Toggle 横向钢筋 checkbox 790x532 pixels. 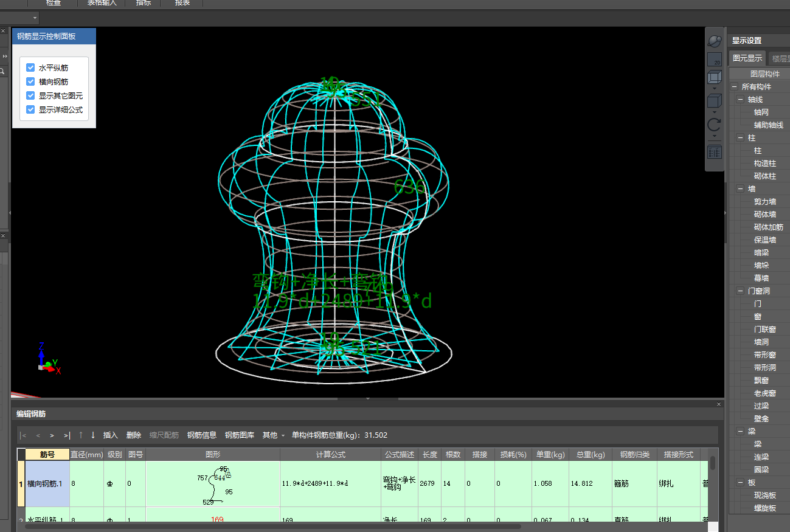(31, 81)
